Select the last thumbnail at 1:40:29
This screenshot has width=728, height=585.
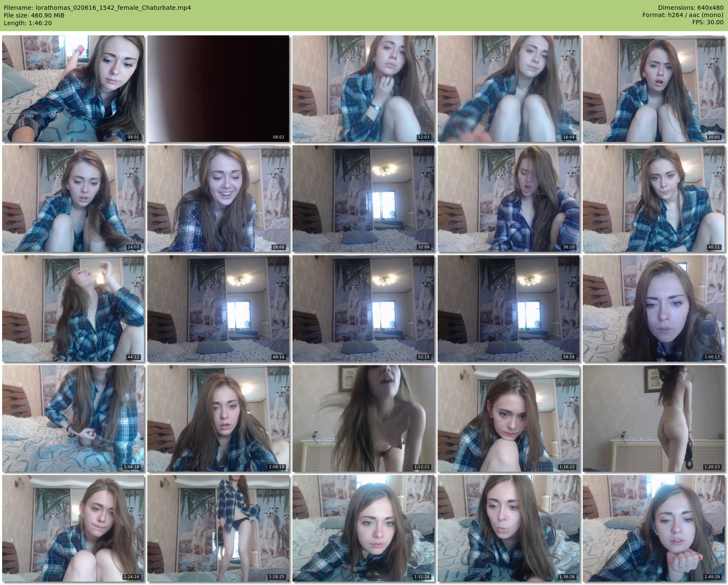pyautogui.click(x=653, y=528)
